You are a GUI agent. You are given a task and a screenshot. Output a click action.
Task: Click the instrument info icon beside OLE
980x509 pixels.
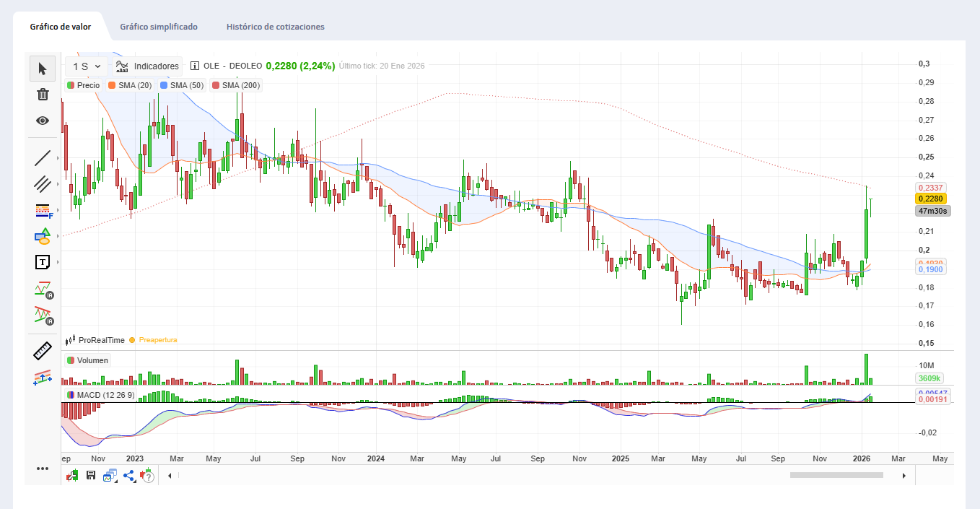[195, 66]
